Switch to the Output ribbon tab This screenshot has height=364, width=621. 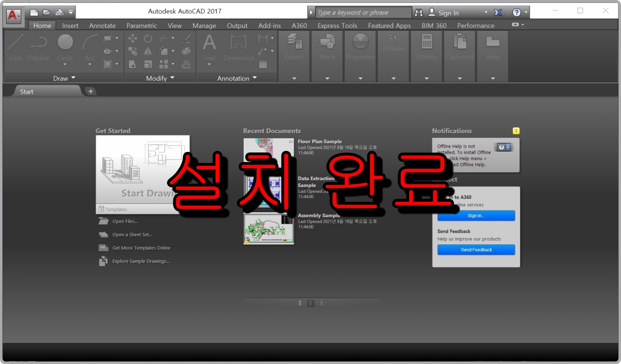coord(237,25)
